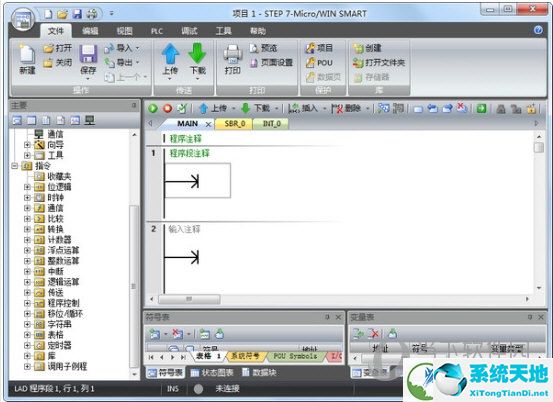Select 通信 item above 向导 in tree
Image resolution: width=553 pixels, height=402 pixels.
pyautogui.click(x=55, y=134)
